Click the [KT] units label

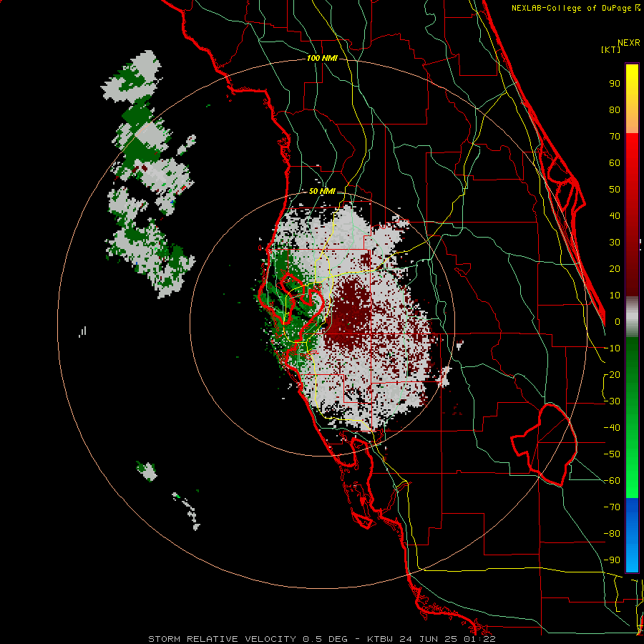(611, 49)
